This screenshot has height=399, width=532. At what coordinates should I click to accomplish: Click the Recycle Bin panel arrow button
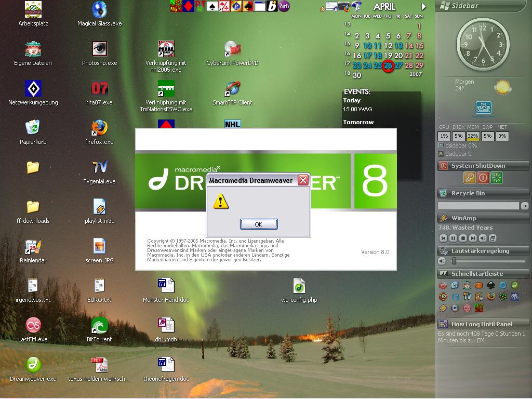[525, 206]
